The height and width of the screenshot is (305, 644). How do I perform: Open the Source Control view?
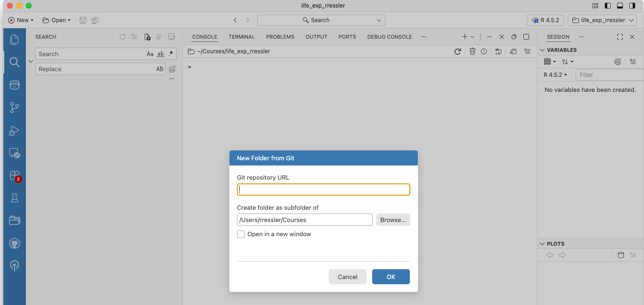tap(14, 107)
